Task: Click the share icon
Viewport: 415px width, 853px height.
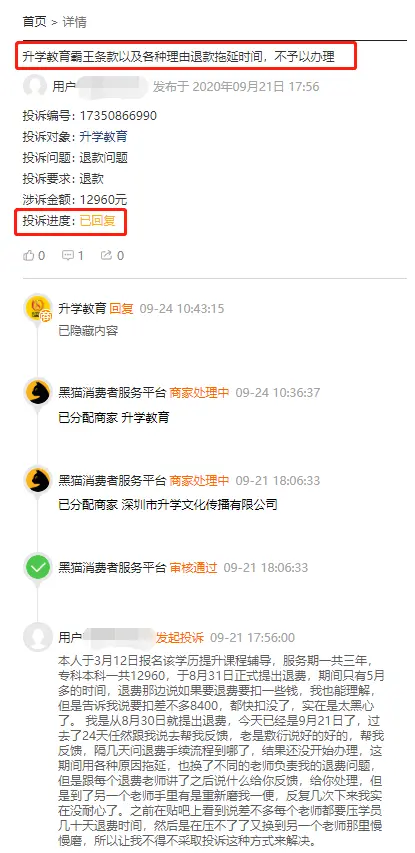Action: 106,255
